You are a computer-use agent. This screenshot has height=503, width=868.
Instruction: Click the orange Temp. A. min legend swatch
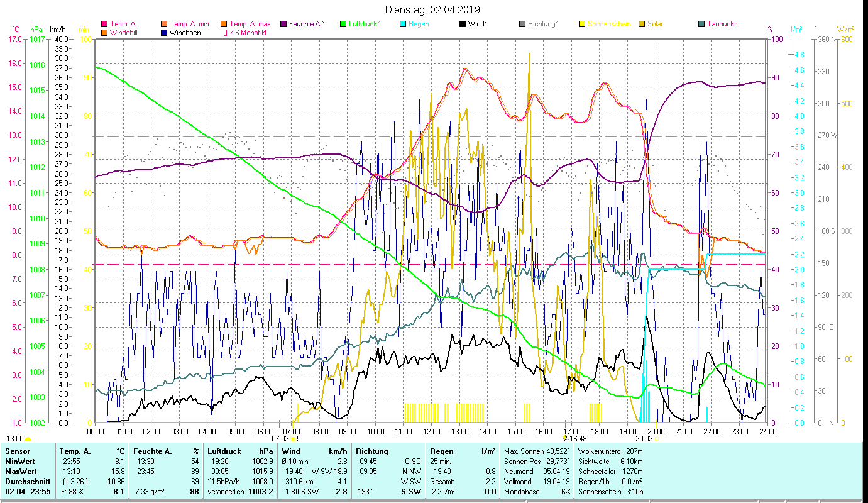pos(163,25)
